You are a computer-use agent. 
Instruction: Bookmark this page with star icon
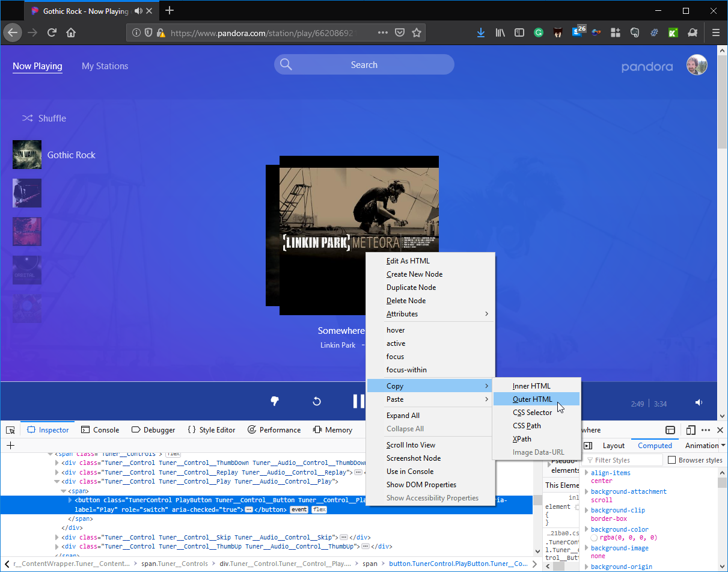point(416,33)
